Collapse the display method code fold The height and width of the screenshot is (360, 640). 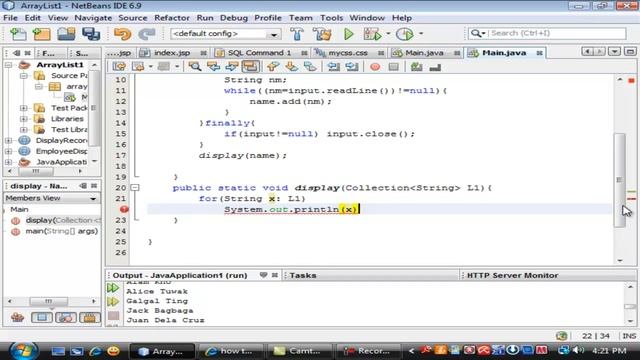tap(135, 188)
